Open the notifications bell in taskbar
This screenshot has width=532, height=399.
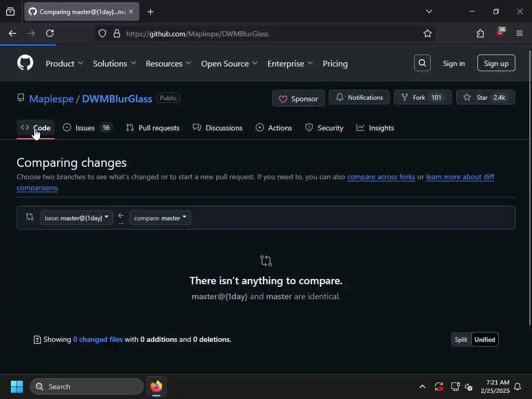coord(517,387)
